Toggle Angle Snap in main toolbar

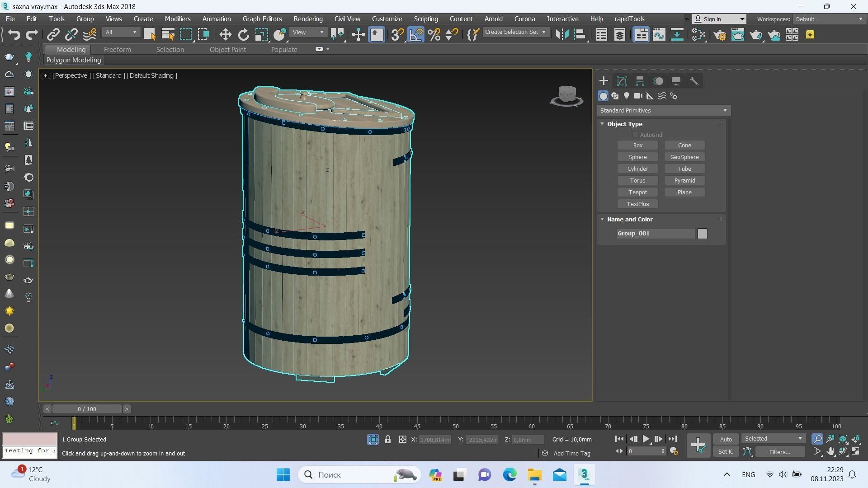(416, 35)
